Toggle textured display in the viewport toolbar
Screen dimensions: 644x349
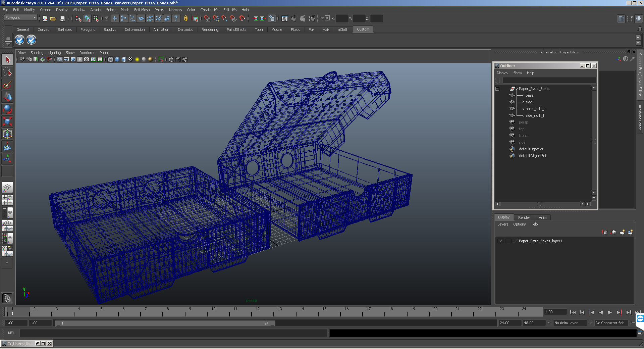(130, 59)
